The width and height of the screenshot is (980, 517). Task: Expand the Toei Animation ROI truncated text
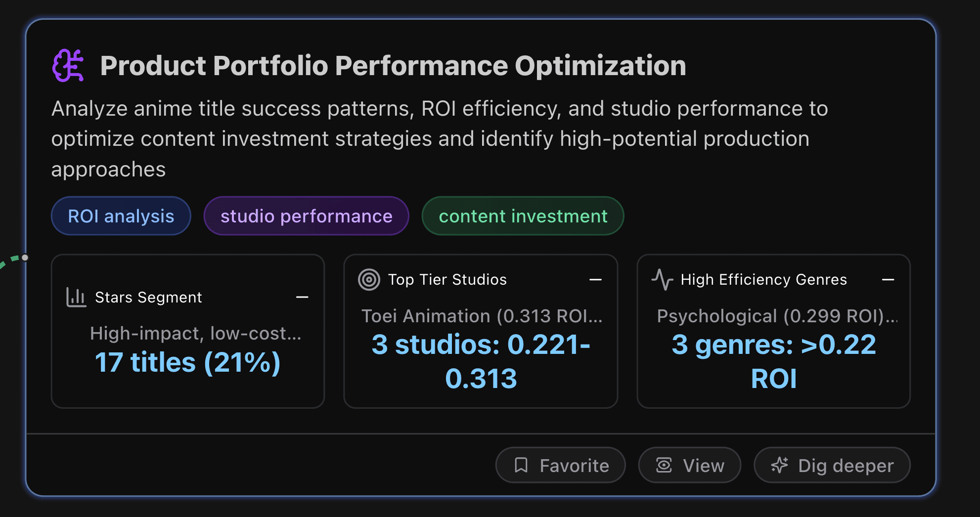[x=482, y=316]
